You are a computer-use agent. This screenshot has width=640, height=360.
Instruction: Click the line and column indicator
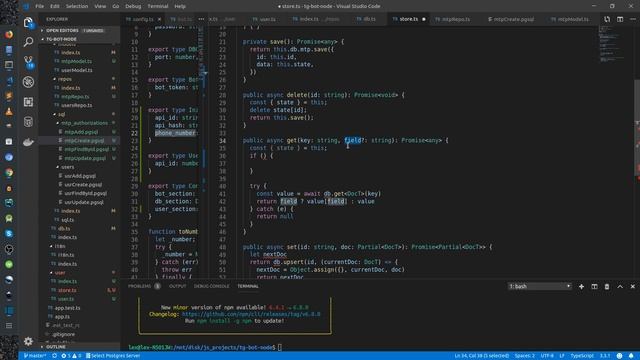point(482,356)
